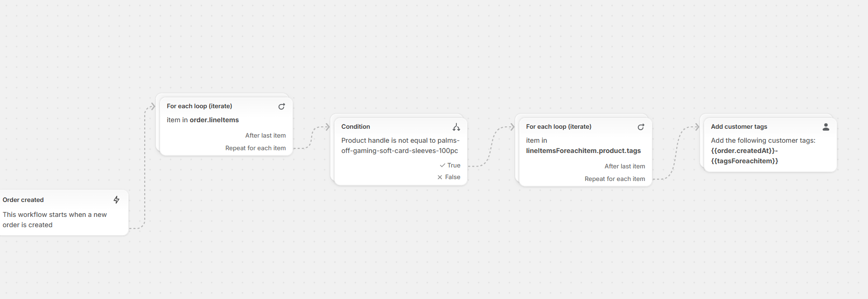868x299 pixels.
Task: Click refresh icon on product.tags loop
Action: 641,127
